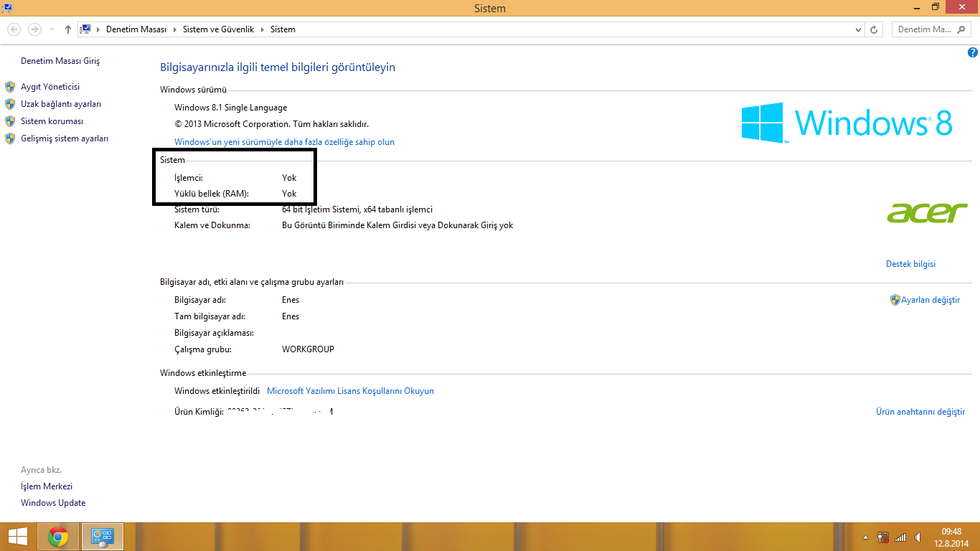Go back with the Back arrow
This screenshot has height=551, width=980.
[14, 29]
